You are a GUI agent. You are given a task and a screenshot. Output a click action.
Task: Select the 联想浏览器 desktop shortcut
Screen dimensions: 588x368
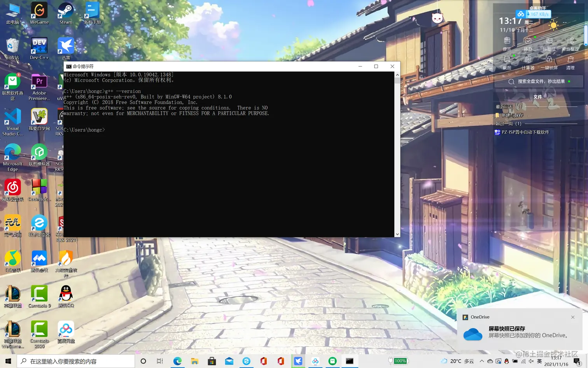pyautogui.click(x=39, y=226)
